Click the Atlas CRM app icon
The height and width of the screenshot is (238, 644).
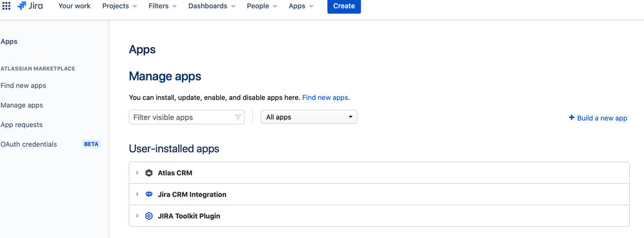(149, 173)
